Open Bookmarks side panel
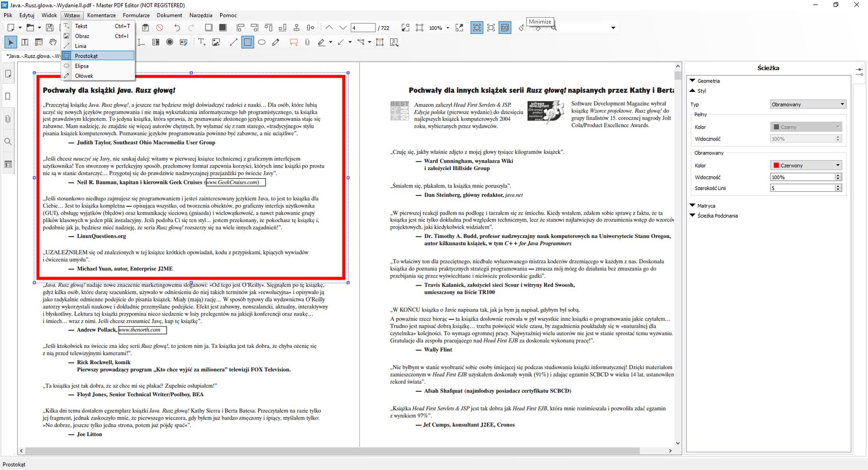 click(8, 96)
